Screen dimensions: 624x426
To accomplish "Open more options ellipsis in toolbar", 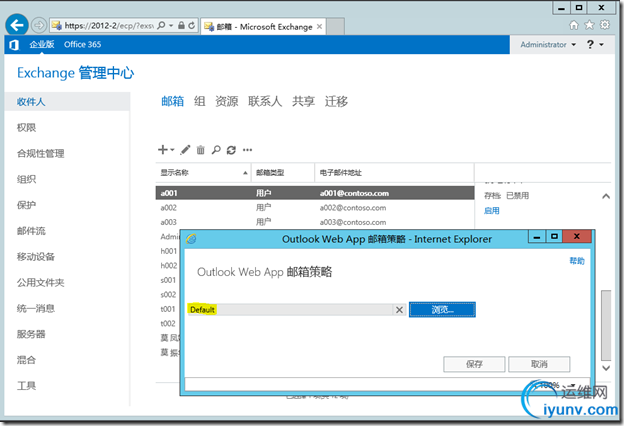I will [248, 150].
